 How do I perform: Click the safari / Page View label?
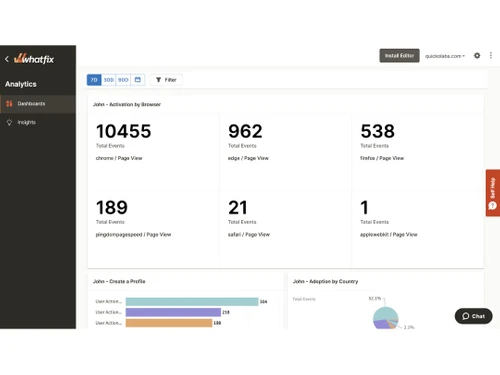249,234
